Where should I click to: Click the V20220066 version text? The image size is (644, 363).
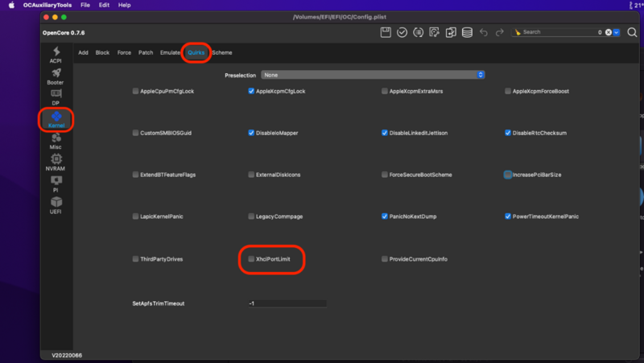67,355
